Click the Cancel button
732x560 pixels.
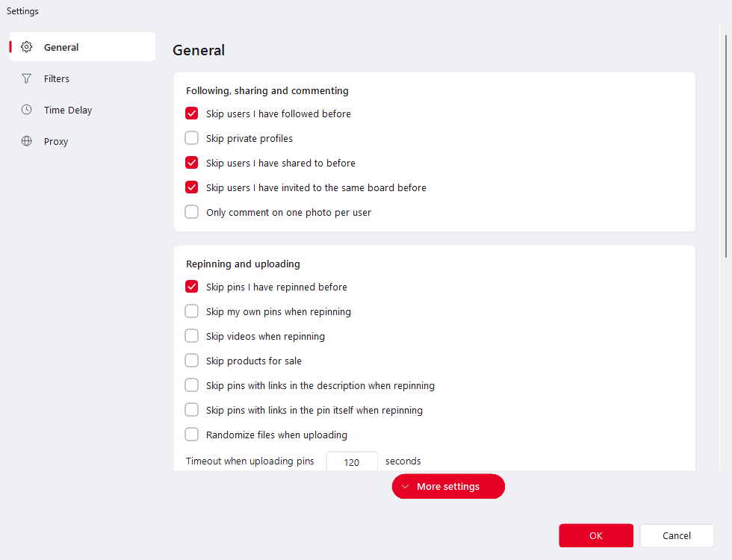click(677, 536)
